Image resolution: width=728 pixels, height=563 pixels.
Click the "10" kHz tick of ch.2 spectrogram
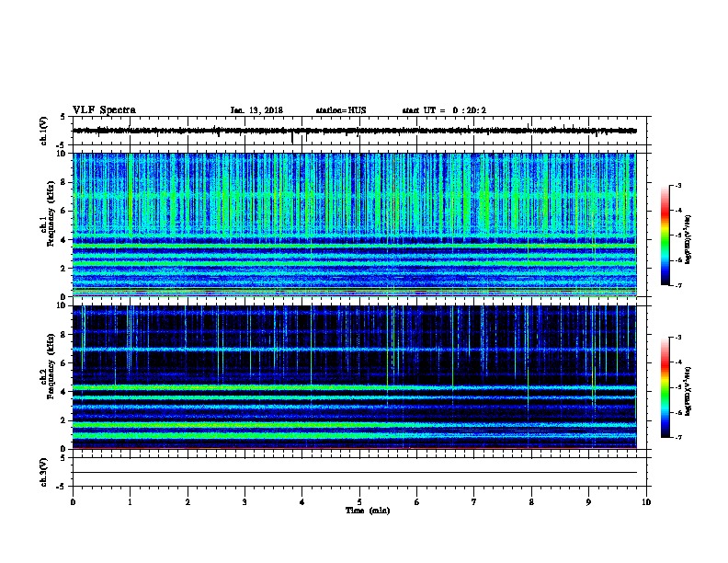62,305
